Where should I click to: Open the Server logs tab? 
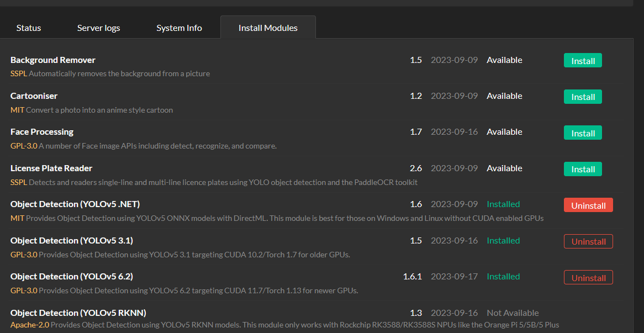[x=98, y=28]
